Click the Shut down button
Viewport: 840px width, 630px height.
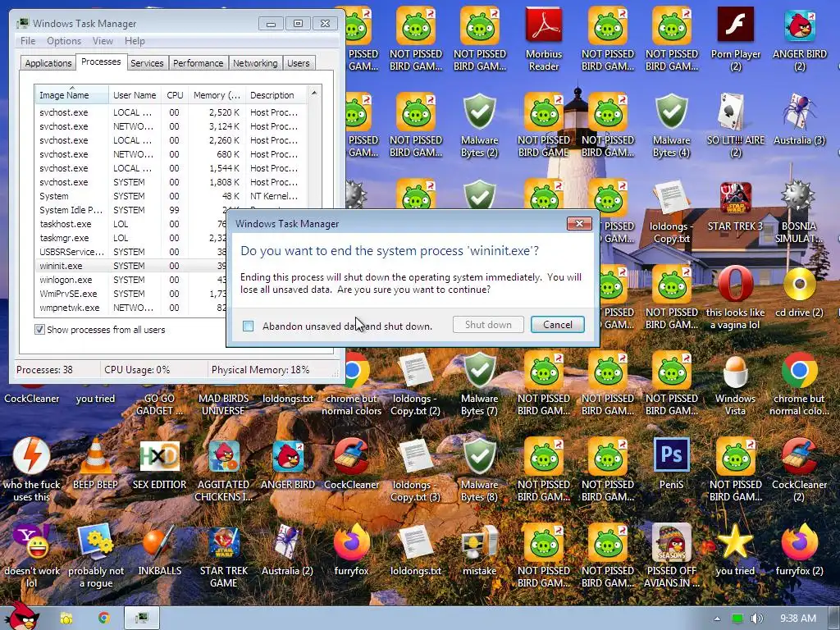pyautogui.click(x=488, y=324)
